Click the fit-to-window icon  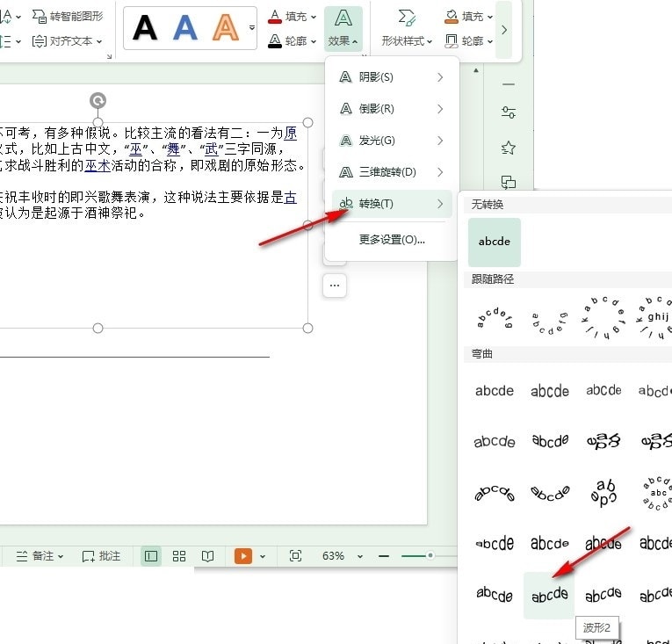(296, 556)
